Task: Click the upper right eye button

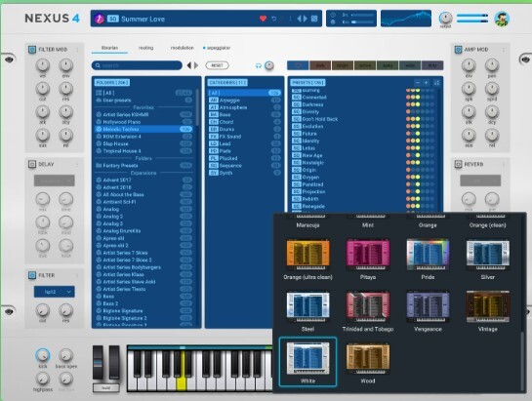Action: coord(525,60)
